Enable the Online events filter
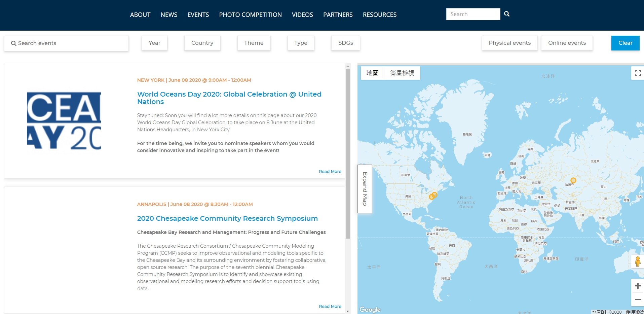This screenshot has height=314, width=644. tap(567, 43)
